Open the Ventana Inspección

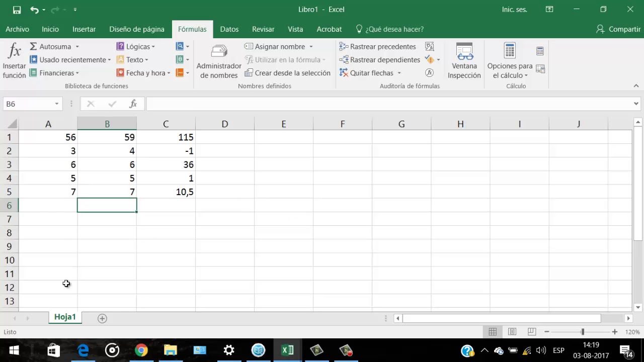point(464,61)
